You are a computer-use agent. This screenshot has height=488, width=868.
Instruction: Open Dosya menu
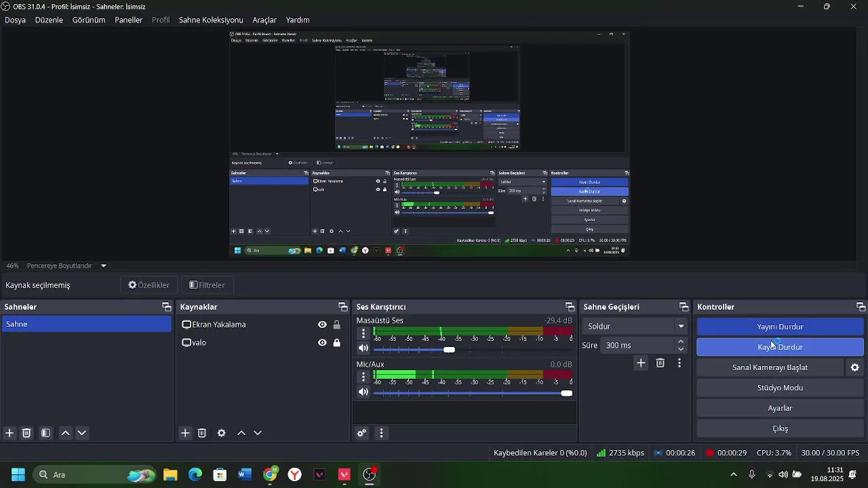[x=15, y=20]
